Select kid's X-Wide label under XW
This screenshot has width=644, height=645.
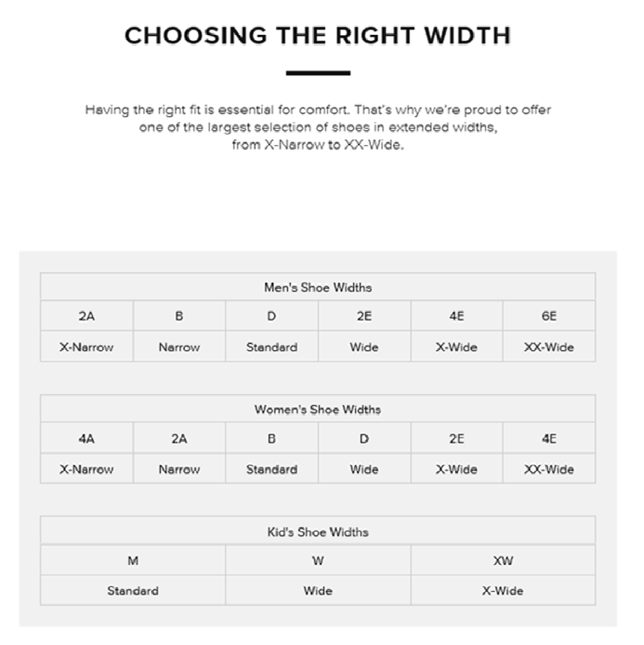(503, 591)
